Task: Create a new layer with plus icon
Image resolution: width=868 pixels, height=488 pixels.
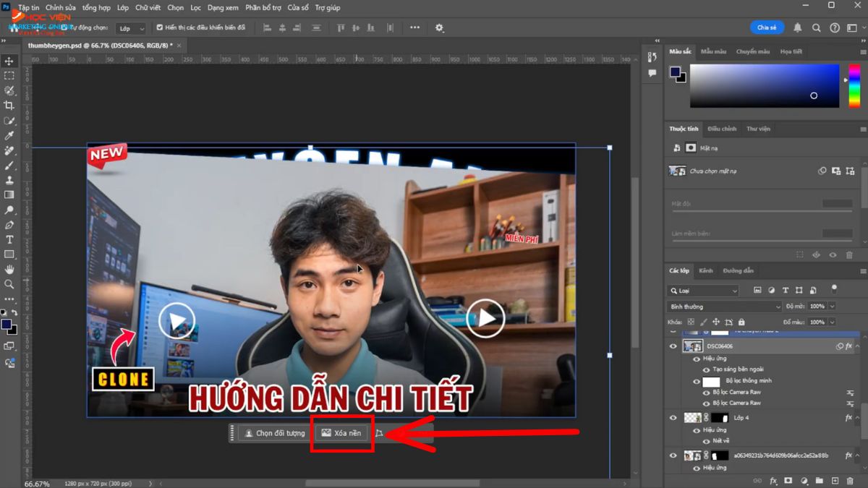Action: pos(834,480)
